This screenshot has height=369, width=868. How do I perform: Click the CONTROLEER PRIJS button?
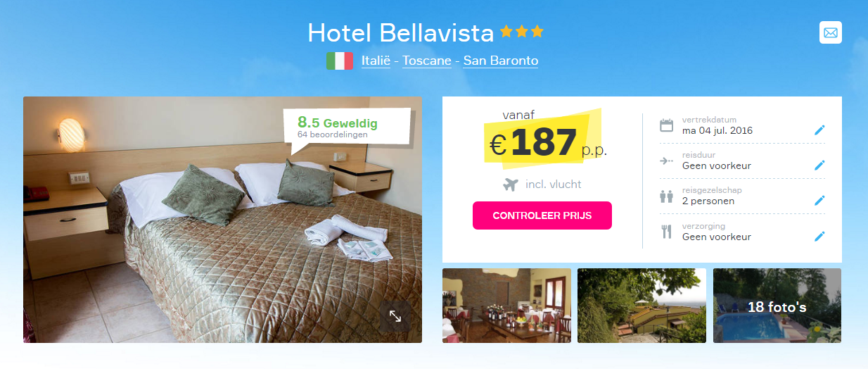pos(542,215)
